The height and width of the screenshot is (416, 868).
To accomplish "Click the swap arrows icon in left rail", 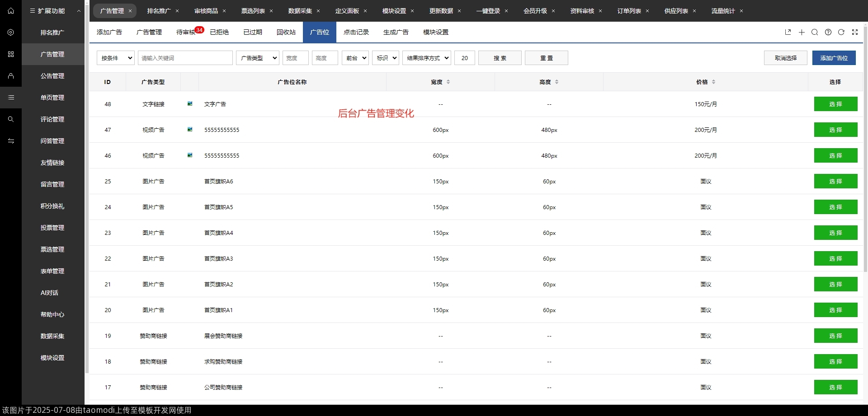I will (11, 141).
